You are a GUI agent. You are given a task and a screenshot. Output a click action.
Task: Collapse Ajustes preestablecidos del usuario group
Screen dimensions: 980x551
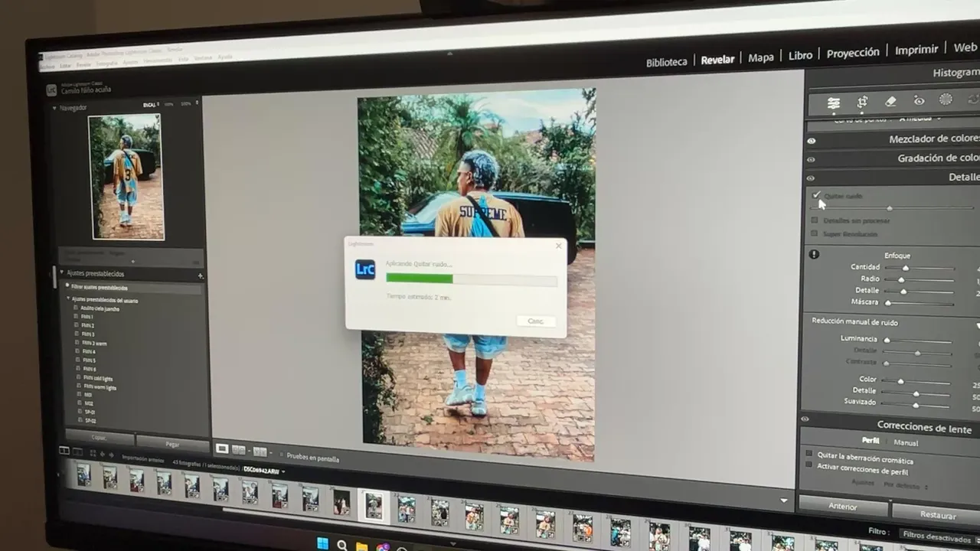67,298
